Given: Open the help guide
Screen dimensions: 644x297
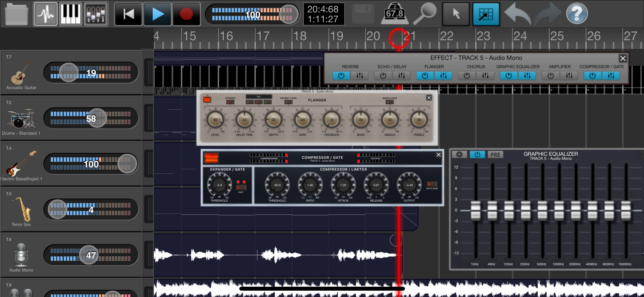Looking at the screenshot, I should click(x=577, y=14).
